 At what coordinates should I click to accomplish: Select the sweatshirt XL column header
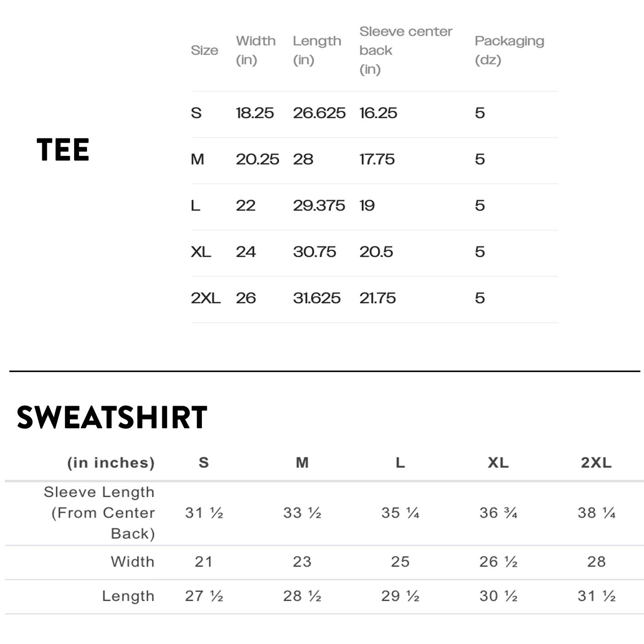(498, 463)
